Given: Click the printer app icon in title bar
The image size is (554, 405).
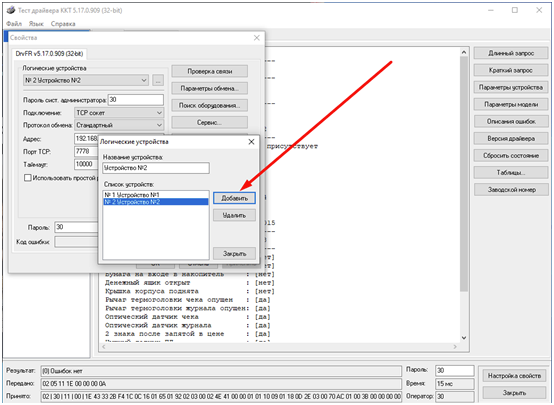Looking at the screenshot, I should (x=11, y=10).
